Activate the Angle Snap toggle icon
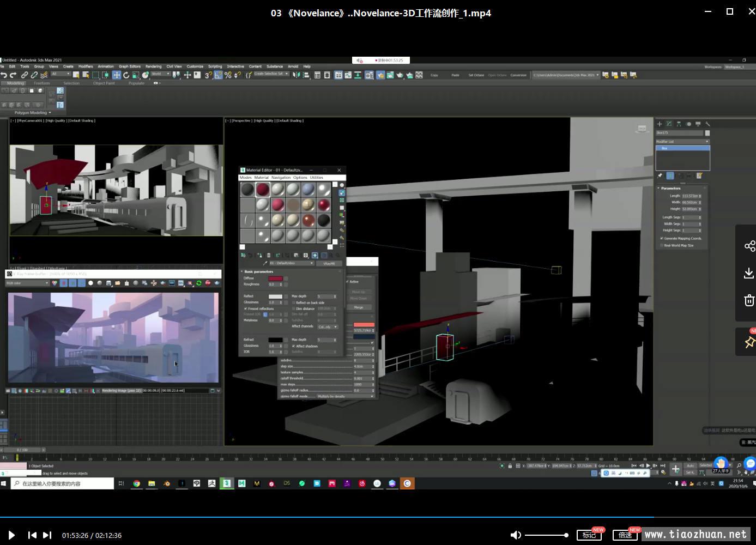756x545 pixels. (218, 75)
